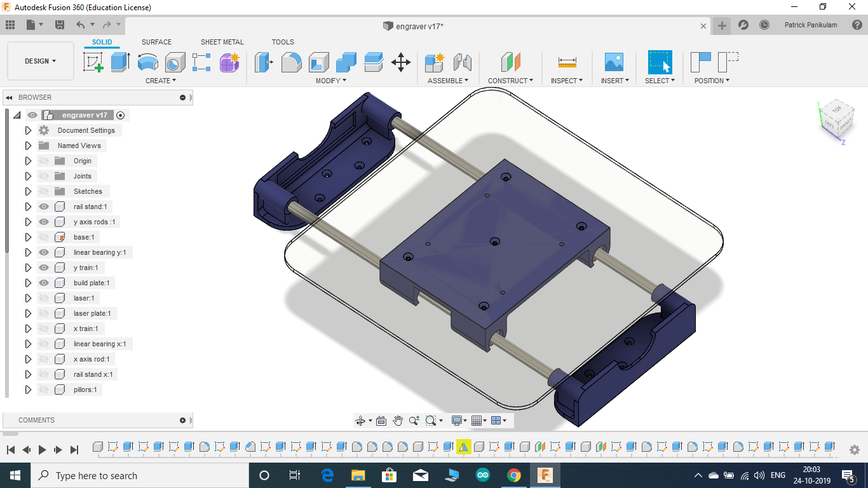Select the Extrude tool
This screenshot has height=488, width=868.
click(120, 62)
